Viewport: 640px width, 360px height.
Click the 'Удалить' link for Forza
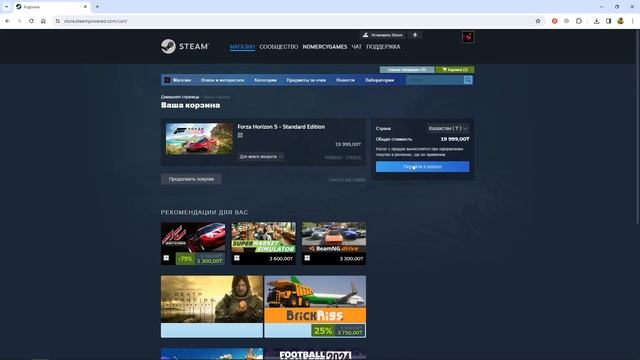pyautogui.click(x=353, y=157)
